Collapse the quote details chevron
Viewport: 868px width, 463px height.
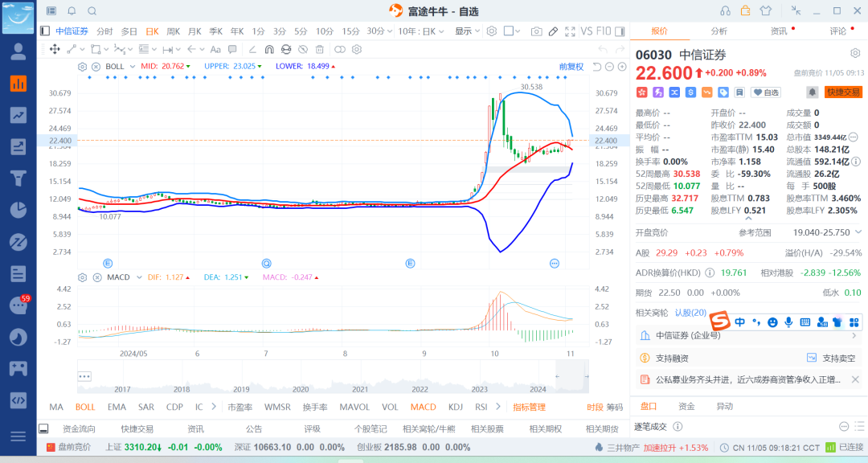coord(748,218)
